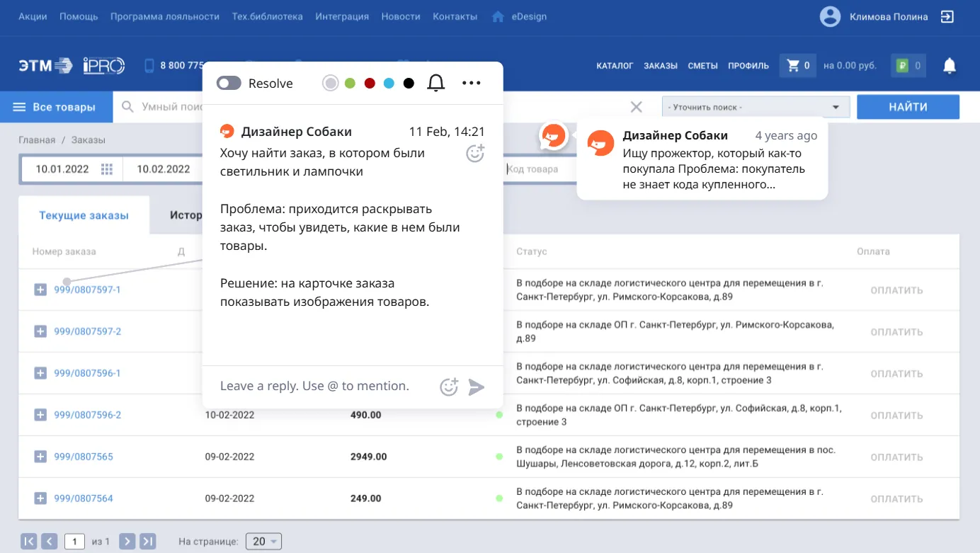The width and height of the screenshot is (980, 553).
Task: Select the red comment color dot
Action: (x=369, y=82)
